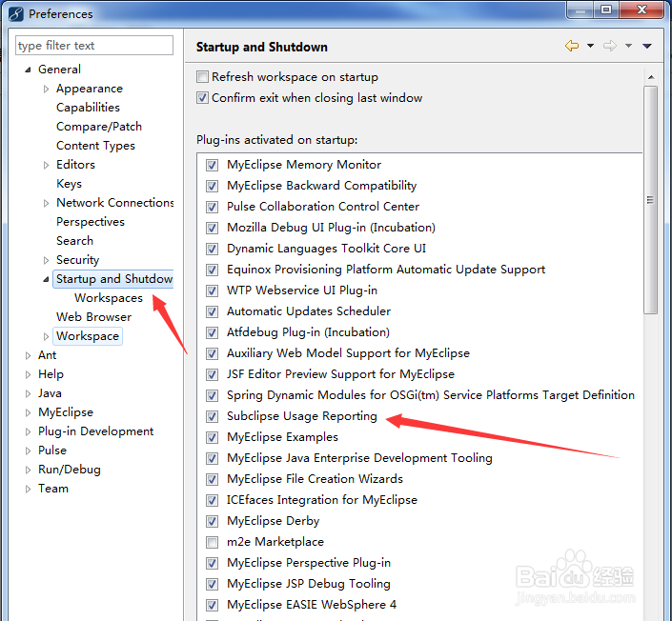Image resolution: width=672 pixels, height=621 pixels.
Task: Uncheck Pulse Collaboration Control Center
Action: tap(212, 207)
